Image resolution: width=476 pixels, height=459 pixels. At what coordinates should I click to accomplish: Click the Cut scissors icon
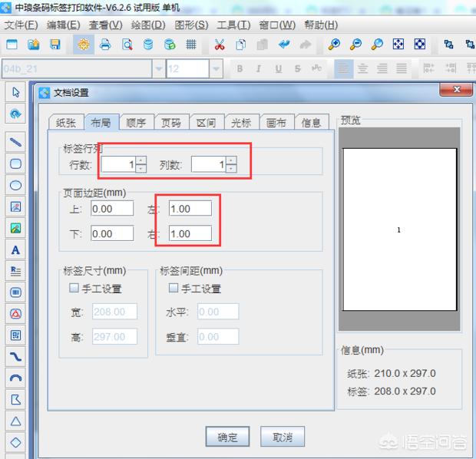[x=220, y=45]
